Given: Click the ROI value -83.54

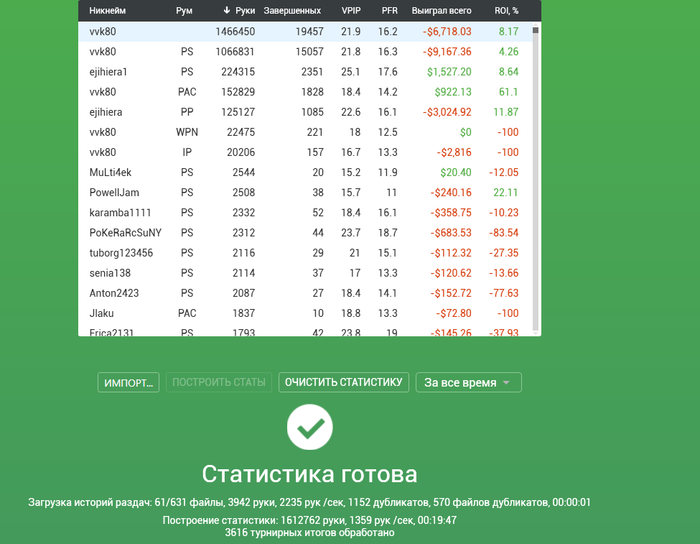Looking at the screenshot, I should point(504,233).
